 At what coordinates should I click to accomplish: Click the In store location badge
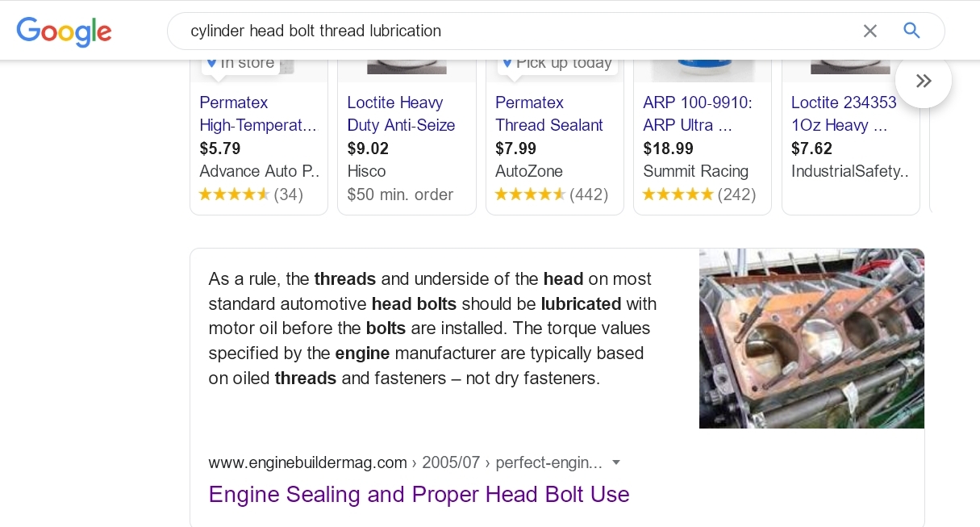pyautogui.click(x=240, y=64)
